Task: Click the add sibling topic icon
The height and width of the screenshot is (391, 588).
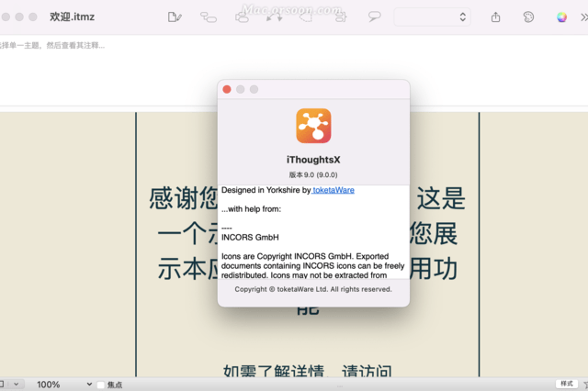Action: 242,17
